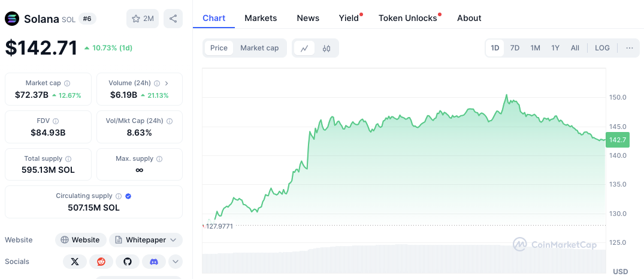Switch to line chart view icon
The image size is (644, 279).
tap(304, 48)
